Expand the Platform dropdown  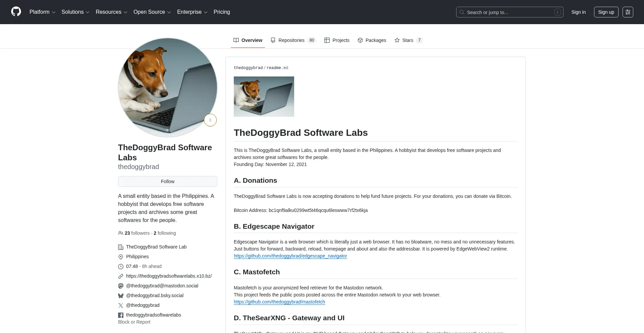(x=42, y=12)
